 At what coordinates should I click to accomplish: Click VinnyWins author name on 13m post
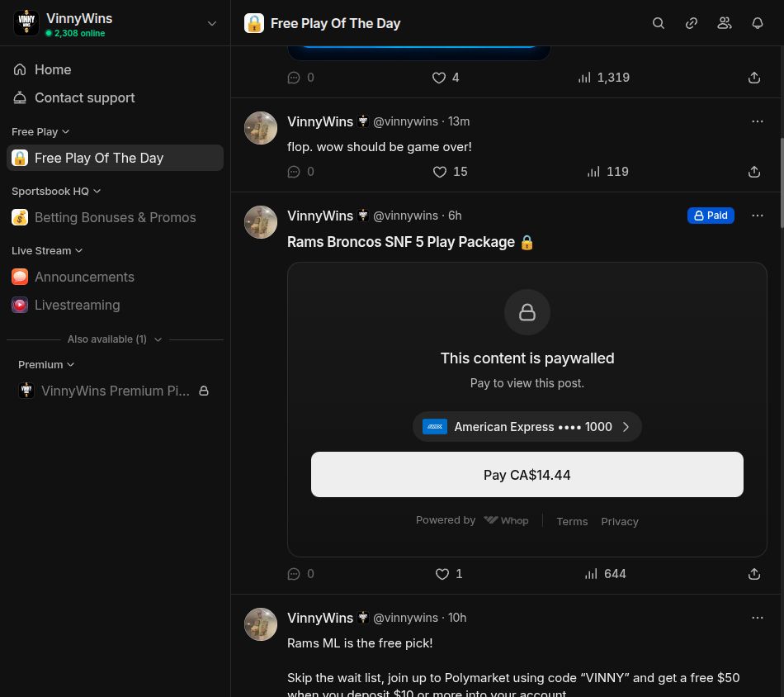click(320, 121)
